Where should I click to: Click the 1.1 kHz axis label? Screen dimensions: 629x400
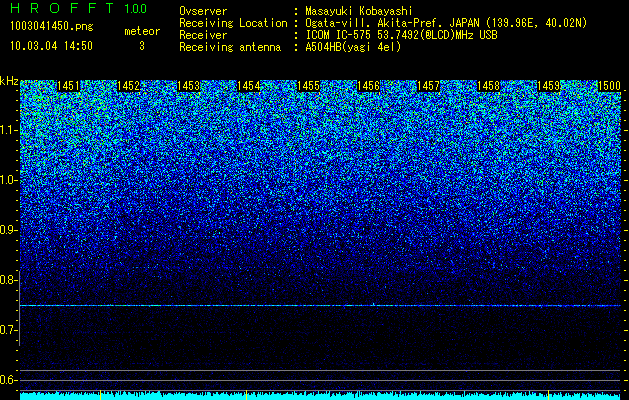click(8, 130)
